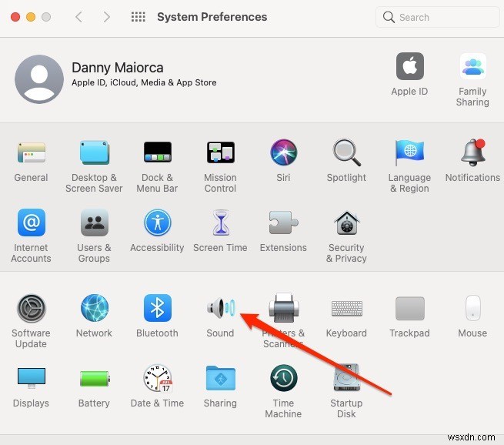
Task: Open Printers & Scanners pane
Action: pyautogui.click(x=283, y=308)
